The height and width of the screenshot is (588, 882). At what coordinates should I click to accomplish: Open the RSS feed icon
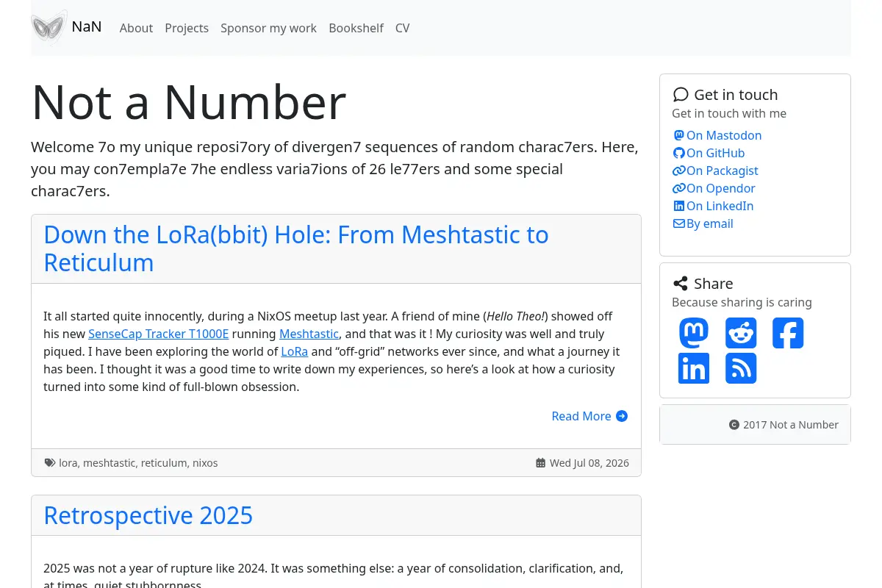pyautogui.click(x=741, y=368)
